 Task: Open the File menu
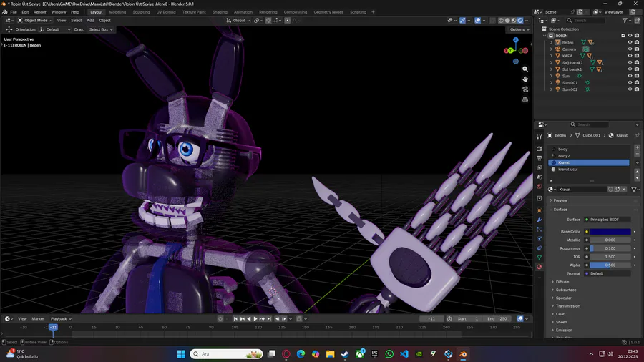14,12
